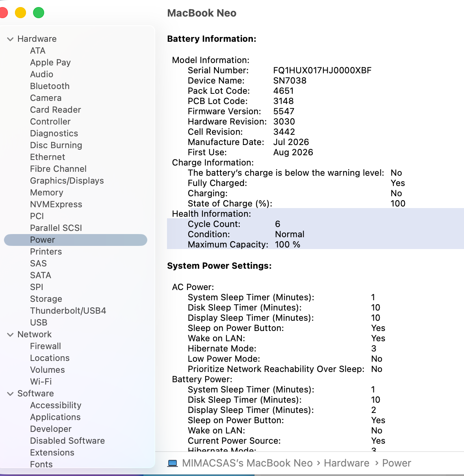Select Locations under Network
The height and width of the screenshot is (476, 464).
50,358
